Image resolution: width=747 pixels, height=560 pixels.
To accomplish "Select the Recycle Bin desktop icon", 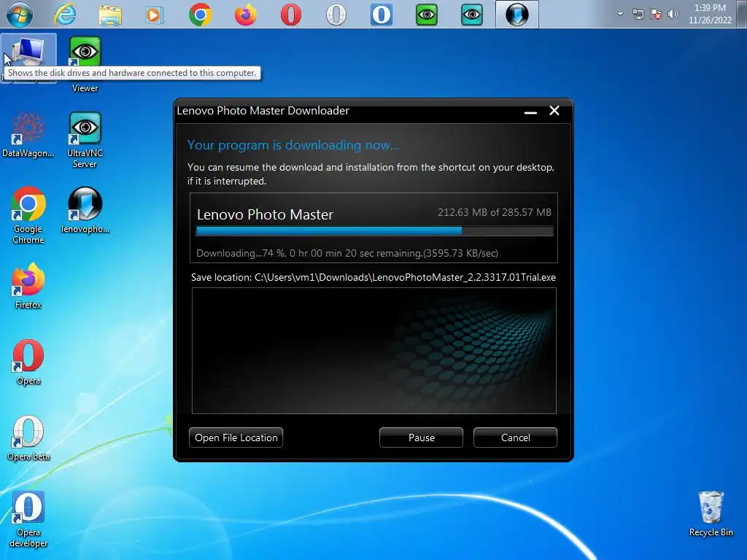I will click(711, 514).
